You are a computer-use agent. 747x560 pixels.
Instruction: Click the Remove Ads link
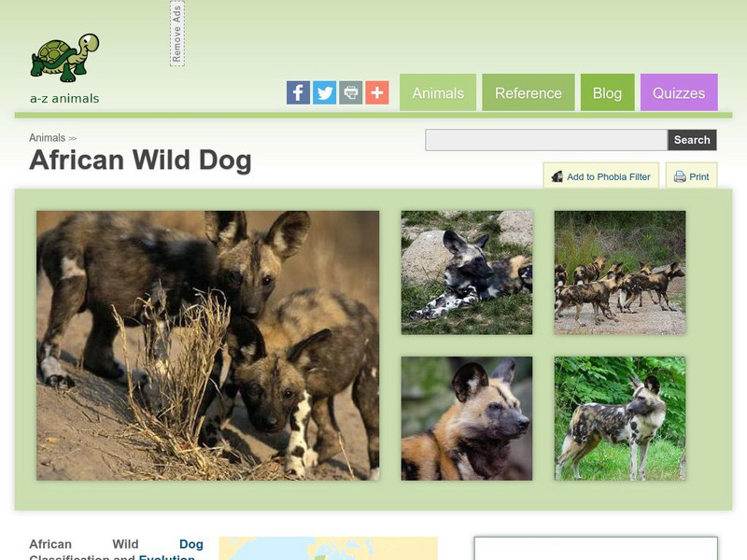(177, 34)
